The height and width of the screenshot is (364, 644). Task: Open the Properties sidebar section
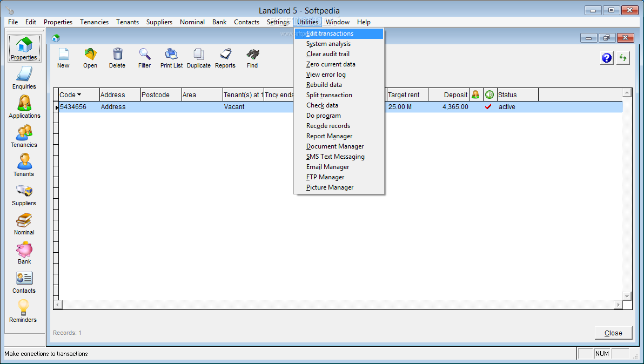[x=24, y=49]
